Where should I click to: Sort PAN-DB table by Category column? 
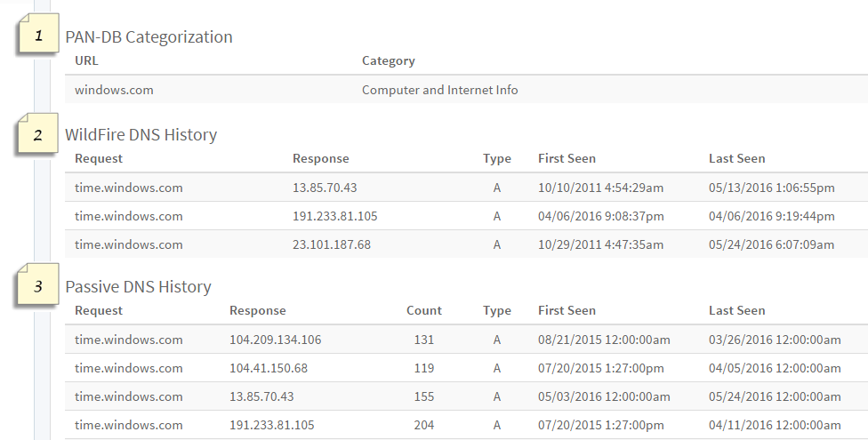[x=388, y=61]
